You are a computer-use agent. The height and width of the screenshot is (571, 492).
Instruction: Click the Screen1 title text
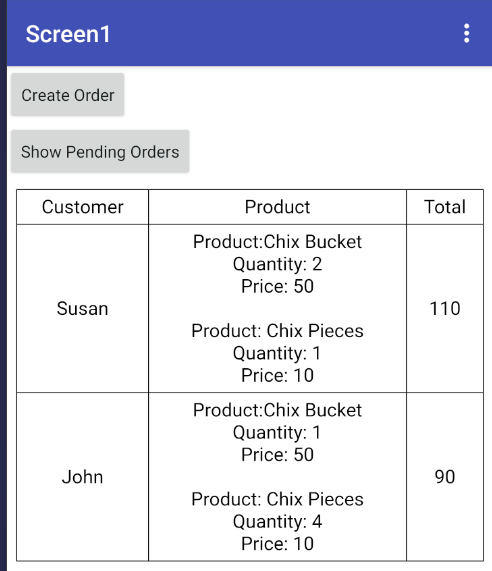click(x=68, y=34)
